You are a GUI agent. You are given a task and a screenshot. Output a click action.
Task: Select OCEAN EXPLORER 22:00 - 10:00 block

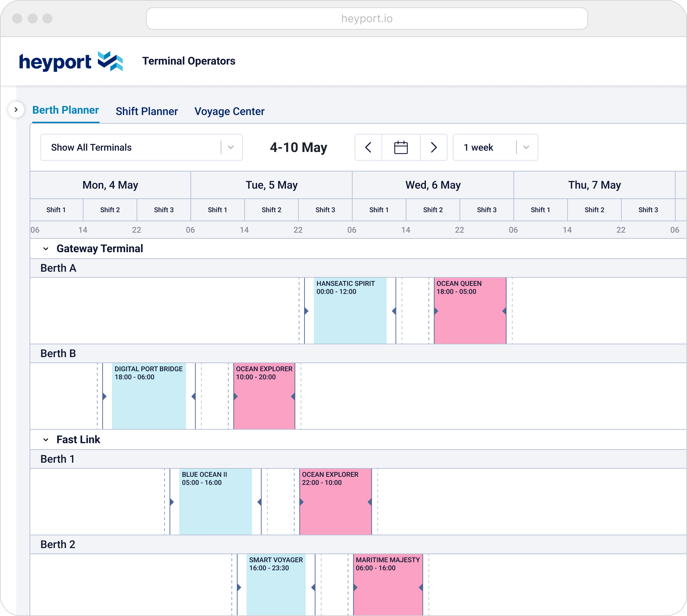tap(335, 502)
